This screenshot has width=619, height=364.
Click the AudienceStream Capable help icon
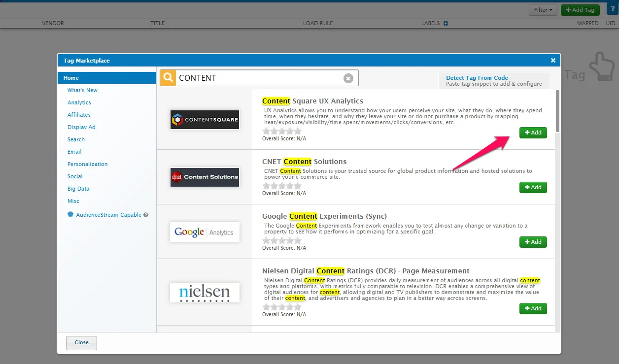pyautogui.click(x=146, y=215)
